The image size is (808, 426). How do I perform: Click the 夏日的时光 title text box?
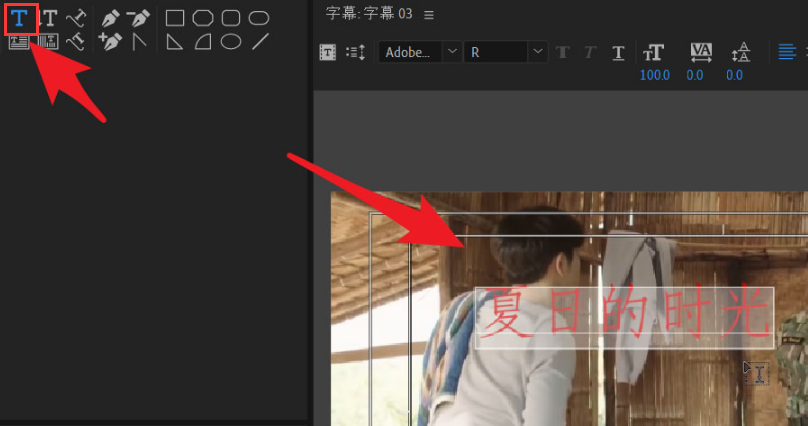(x=624, y=318)
